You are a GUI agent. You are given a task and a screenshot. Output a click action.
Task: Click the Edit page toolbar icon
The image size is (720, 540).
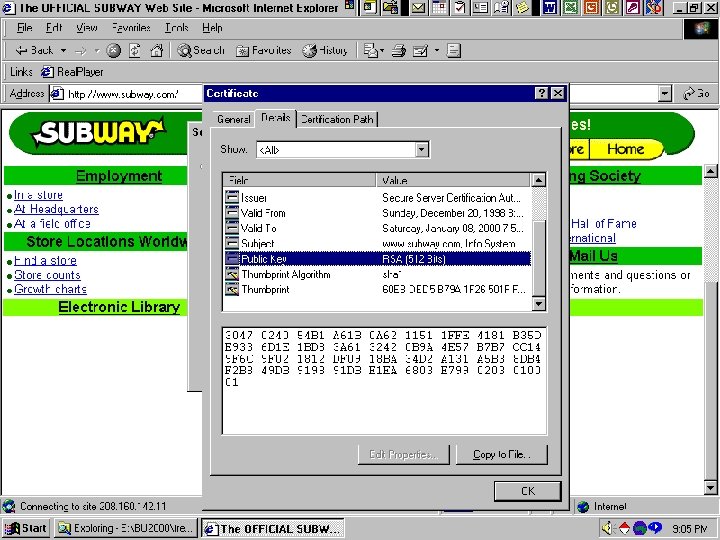click(420, 51)
